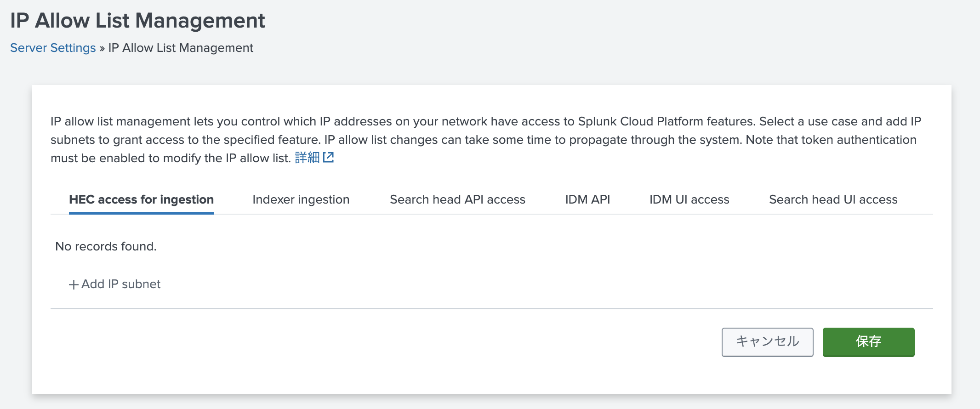Navigate back via the Server Settings breadcrumb
Viewport: 980px width, 409px height.
[x=53, y=48]
